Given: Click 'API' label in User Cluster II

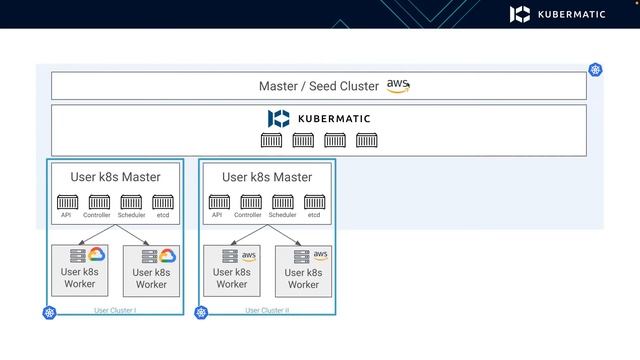Looking at the screenshot, I should click(x=217, y=215).
